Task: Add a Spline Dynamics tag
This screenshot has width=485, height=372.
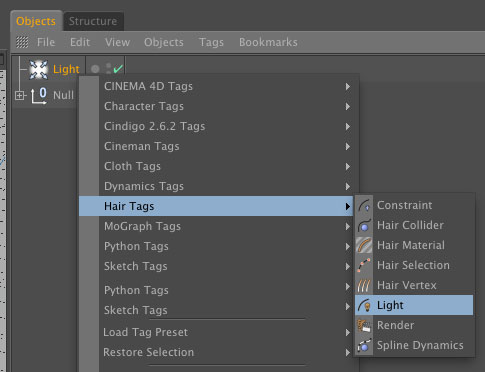Action: pos(414,345)
